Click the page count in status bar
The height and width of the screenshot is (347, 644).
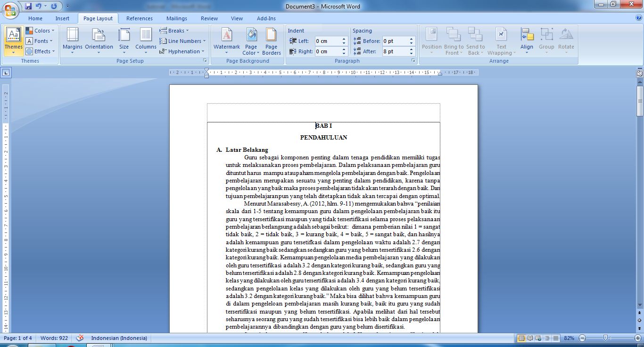(x=18, y=338)
